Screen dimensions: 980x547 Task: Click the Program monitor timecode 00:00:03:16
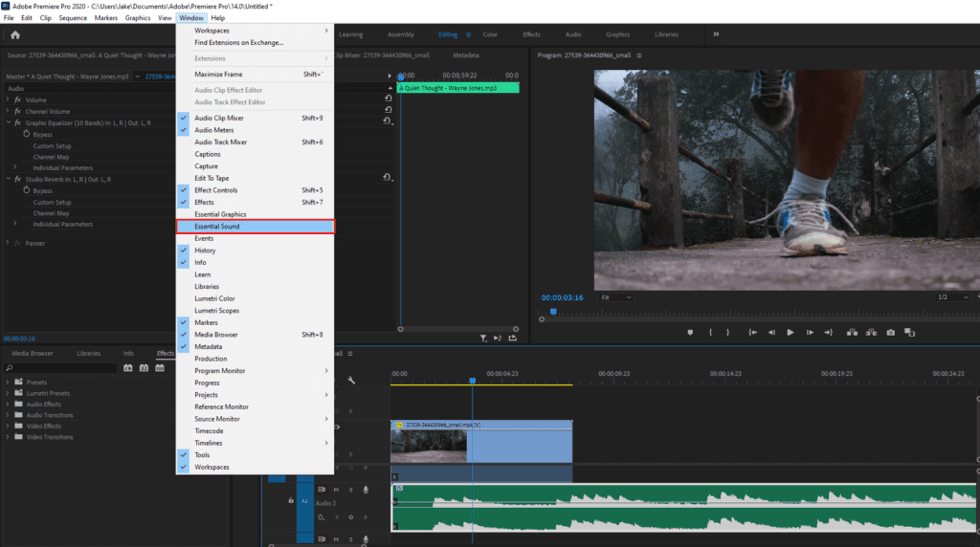coord(562,297)
